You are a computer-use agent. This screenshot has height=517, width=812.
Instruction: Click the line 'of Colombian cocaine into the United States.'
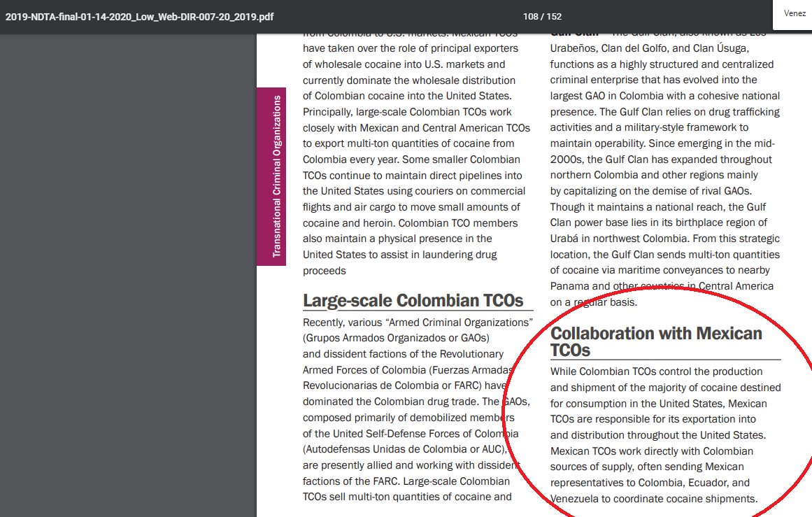pos(407,96)
